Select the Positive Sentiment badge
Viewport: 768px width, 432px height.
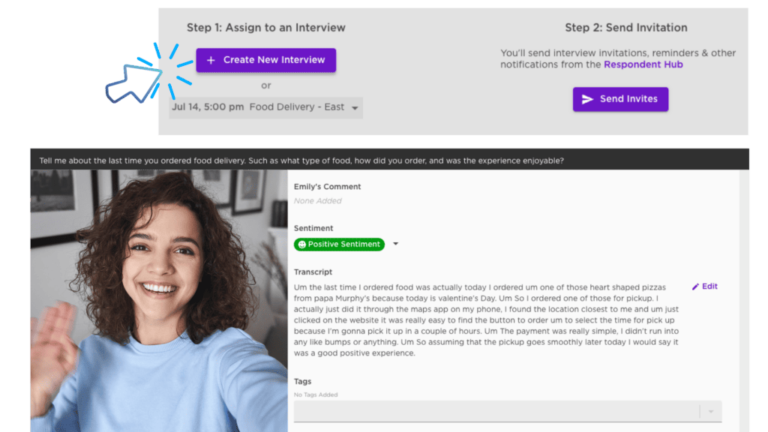[x=340, y=244]
